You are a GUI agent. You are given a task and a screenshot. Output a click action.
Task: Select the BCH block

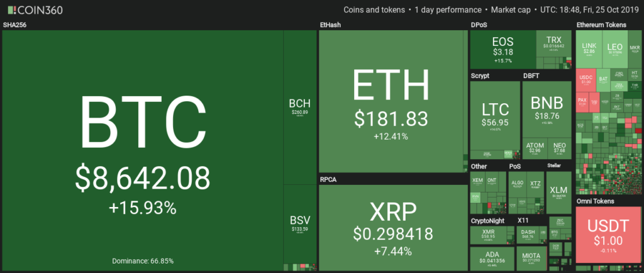[x=299, y=107]
